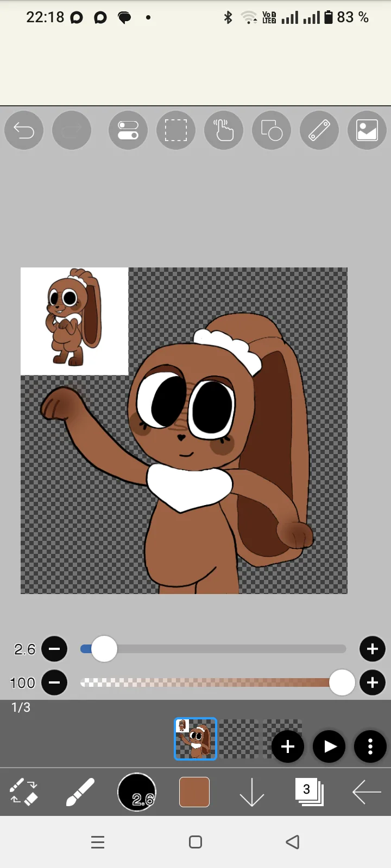This screenshot has width=391, height=868.
Task: Switch between brush and eraser
Action: (24, 792)
